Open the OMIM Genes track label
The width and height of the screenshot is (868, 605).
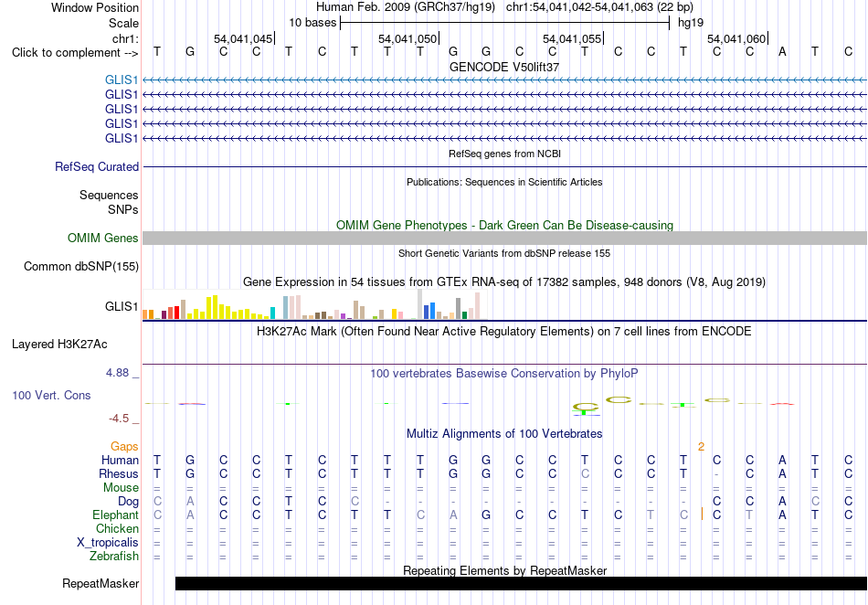(103, 238)
